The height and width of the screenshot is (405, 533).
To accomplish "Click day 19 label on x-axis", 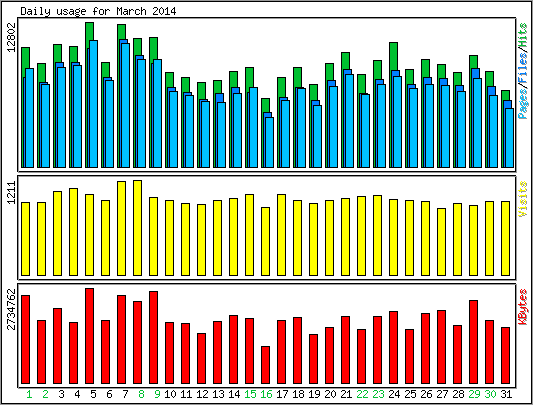I will (x=314, y=394).
